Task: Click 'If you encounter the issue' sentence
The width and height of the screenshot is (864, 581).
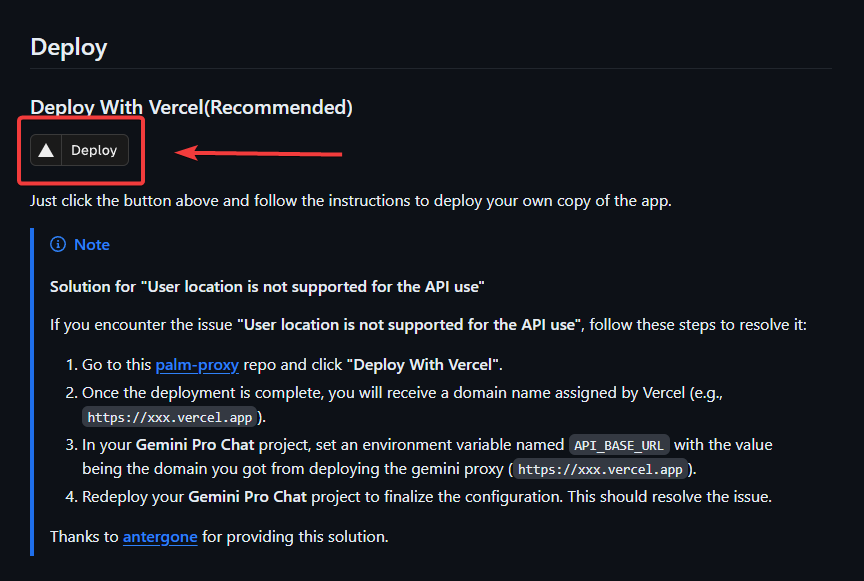Action: click(x=428, y=325)
